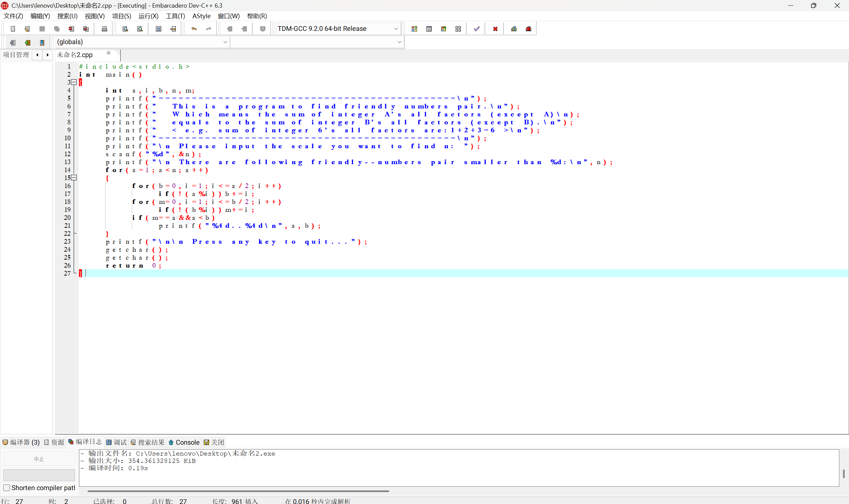Open the 运行(X) menu
Screen dimensions: 849x504
pyautogui.click(x=148, y=16)
